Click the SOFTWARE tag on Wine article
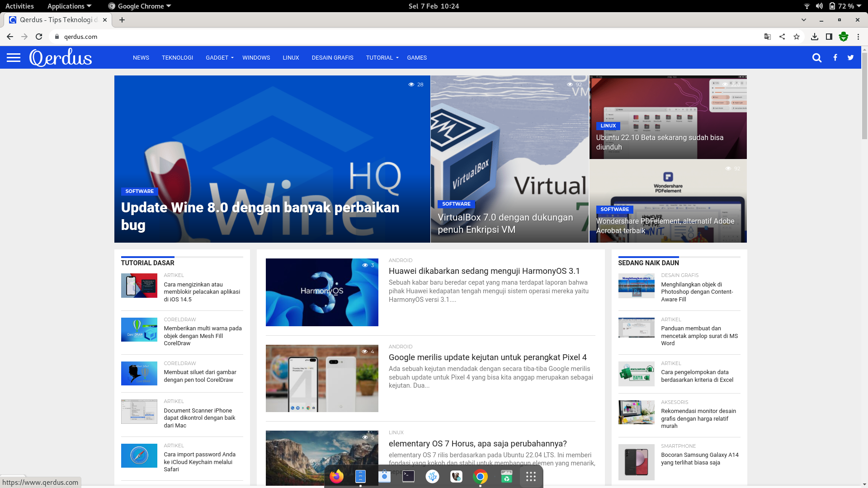868x488 pixels. [x=139, y=191]
